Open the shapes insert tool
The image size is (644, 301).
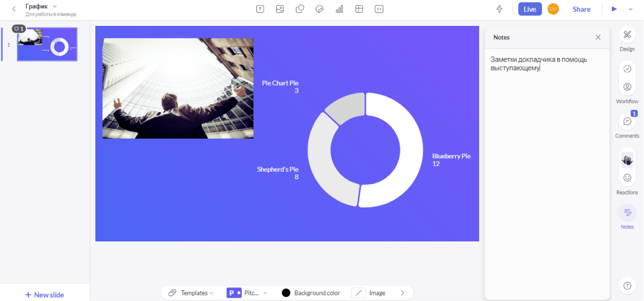tap(300, 9)
